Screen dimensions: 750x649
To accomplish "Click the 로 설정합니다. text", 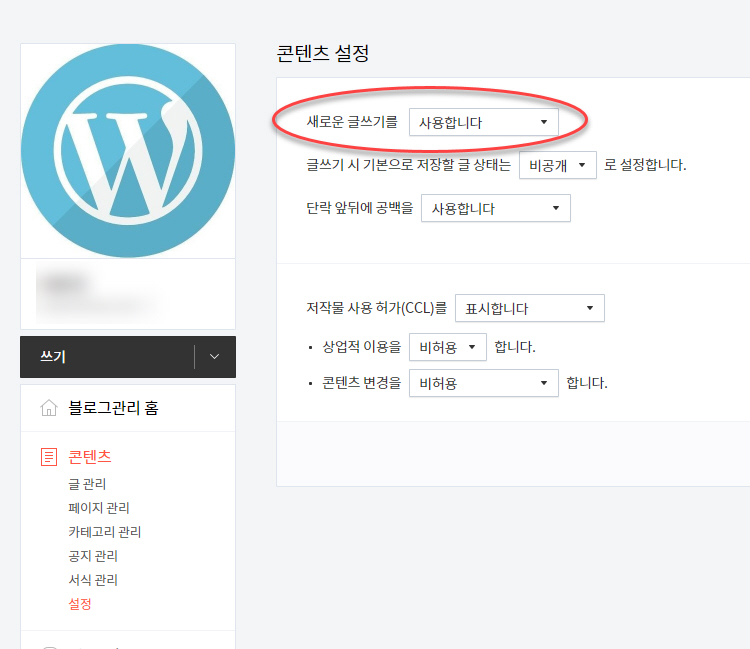I will 645,165.
